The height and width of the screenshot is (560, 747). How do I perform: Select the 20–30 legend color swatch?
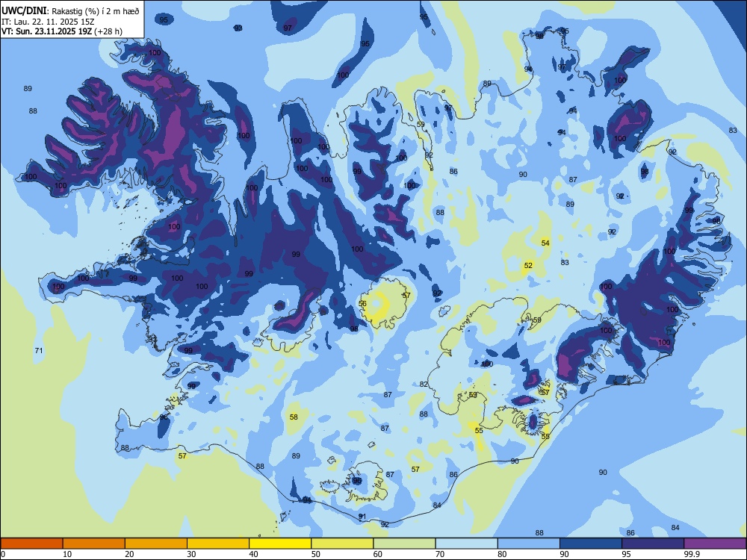point(156,544)
